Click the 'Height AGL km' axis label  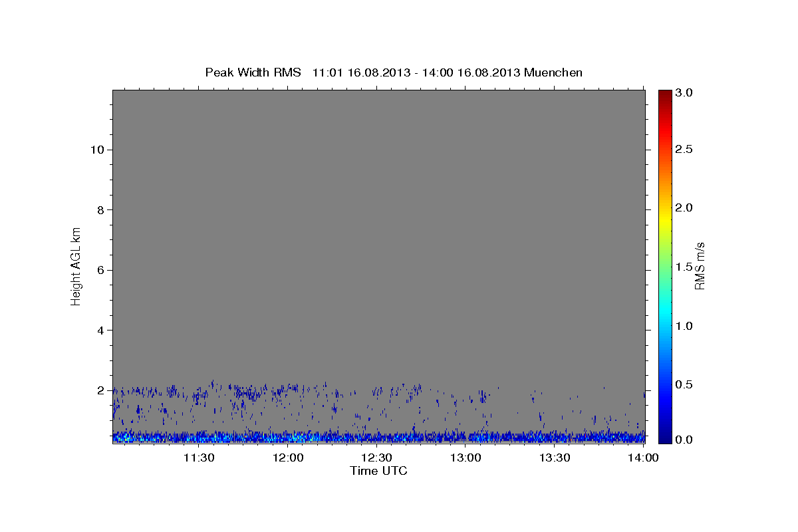(x=76, y=266)
